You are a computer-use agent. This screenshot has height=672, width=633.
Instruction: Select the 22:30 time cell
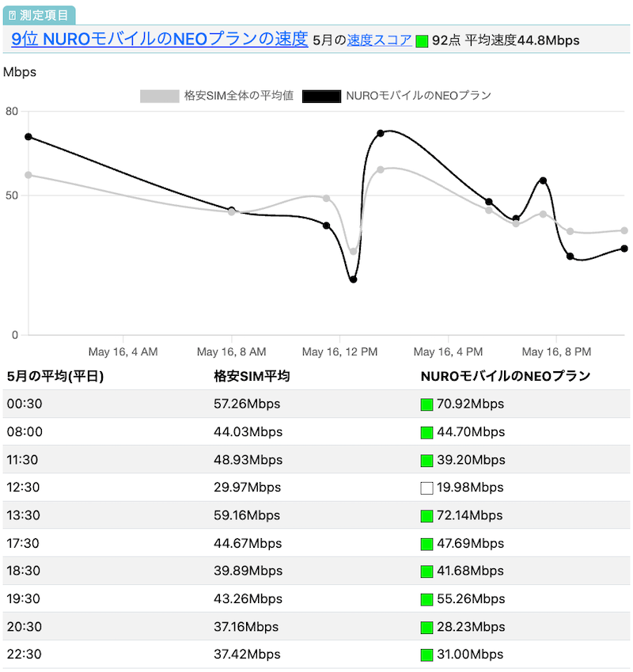pos(25,655)
